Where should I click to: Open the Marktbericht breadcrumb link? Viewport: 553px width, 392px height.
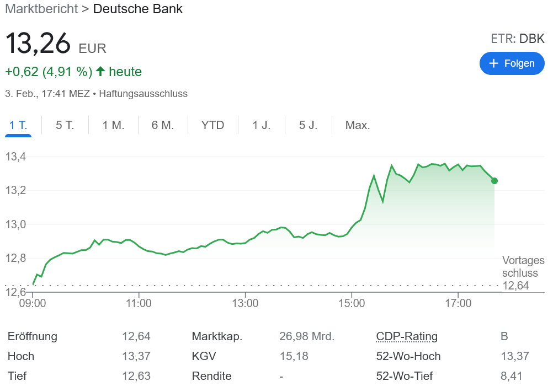[41, 9]
